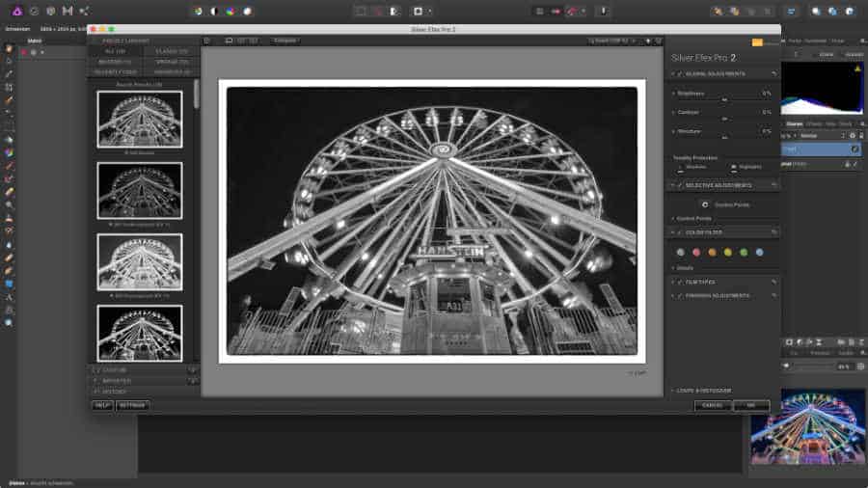Click the Settings button
Screen dimensions: 868x488
(x=132, y=406)
